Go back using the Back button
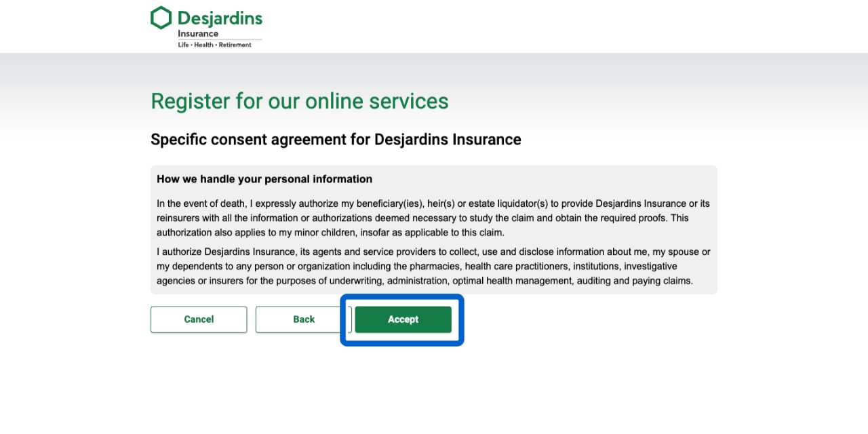 303,319
